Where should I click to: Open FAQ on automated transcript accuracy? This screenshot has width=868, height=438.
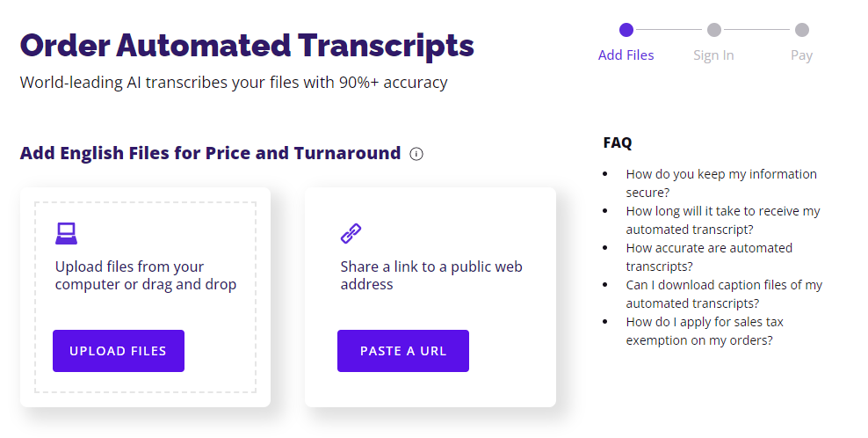coord(709,257)
